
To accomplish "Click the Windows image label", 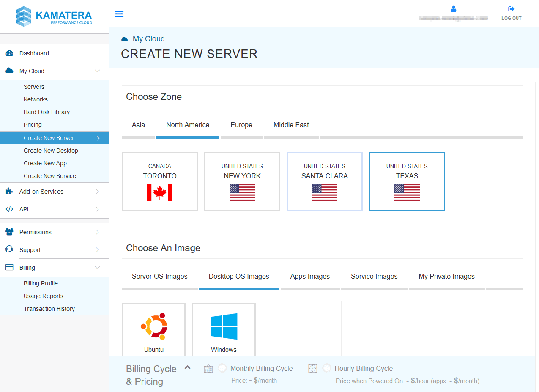I will pos(224,350).
